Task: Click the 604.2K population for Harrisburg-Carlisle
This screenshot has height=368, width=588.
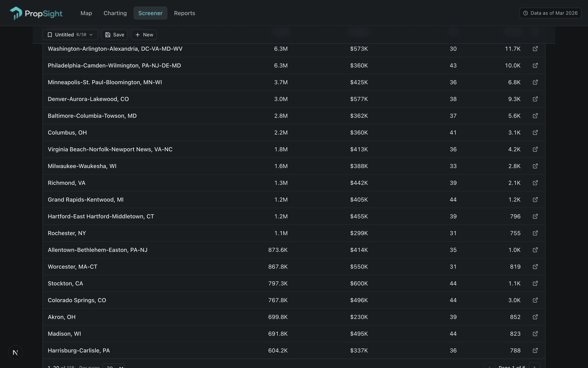Action: click(x=278, y=350)
